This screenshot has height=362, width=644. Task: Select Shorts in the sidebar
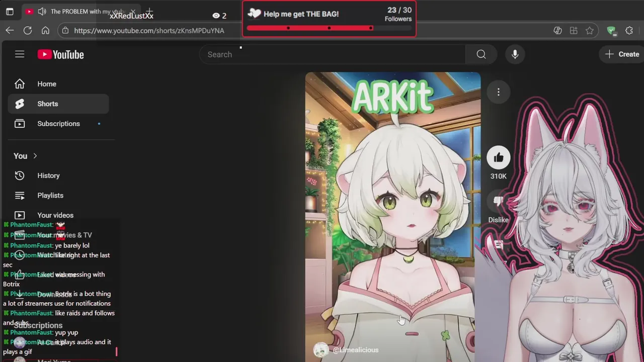point(58,104)
